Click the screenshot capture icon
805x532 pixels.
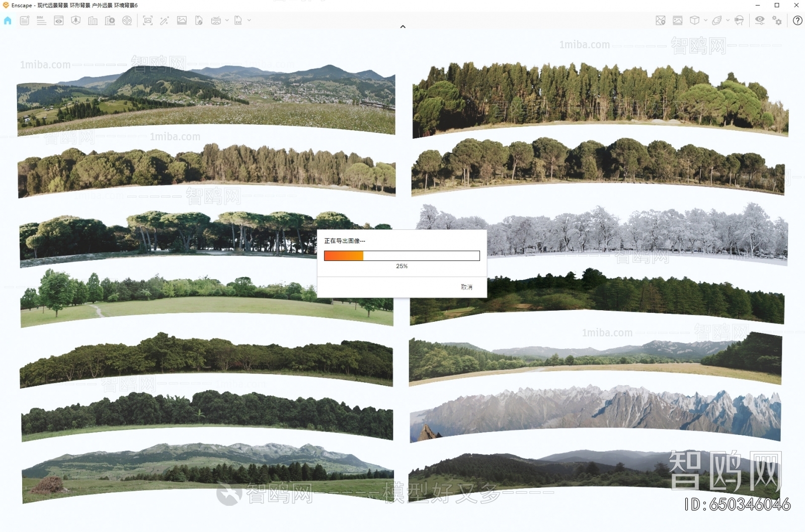[147, 21]
